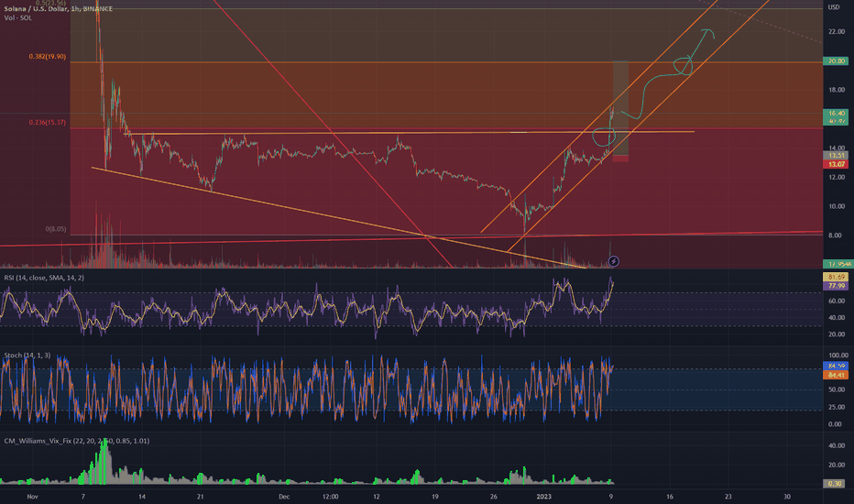Click Nov on the time axis
Viewport: 854px width, 504px height.
tap(32, 497)
